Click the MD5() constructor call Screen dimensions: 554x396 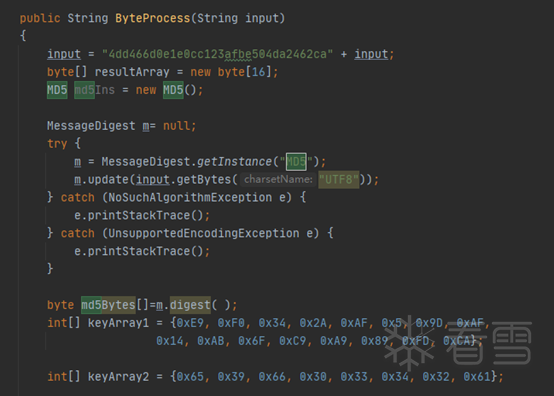(179, 90)
